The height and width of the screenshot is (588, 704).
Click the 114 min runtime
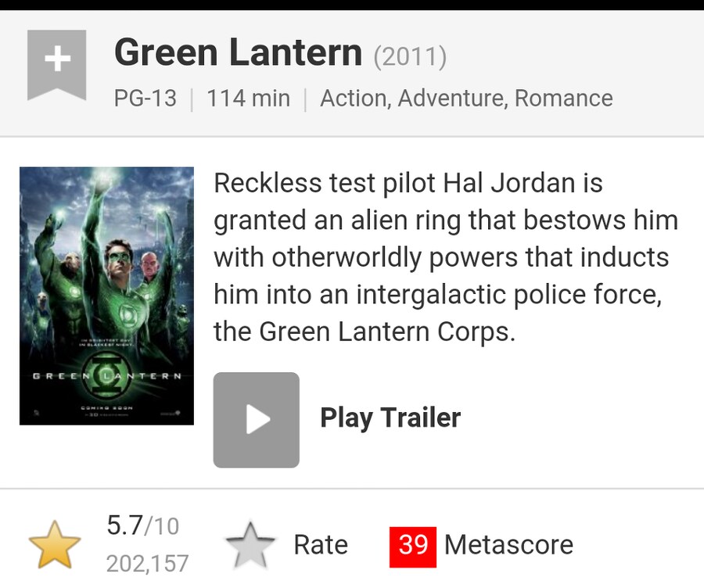[x=248, y=99]
